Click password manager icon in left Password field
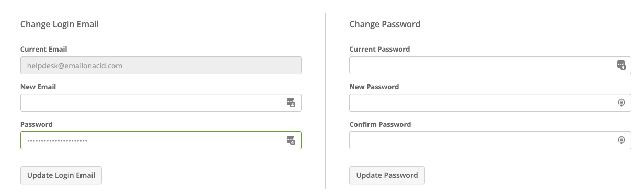The height and width of the screenshot is (194, 644). click(x=291, y=140)
